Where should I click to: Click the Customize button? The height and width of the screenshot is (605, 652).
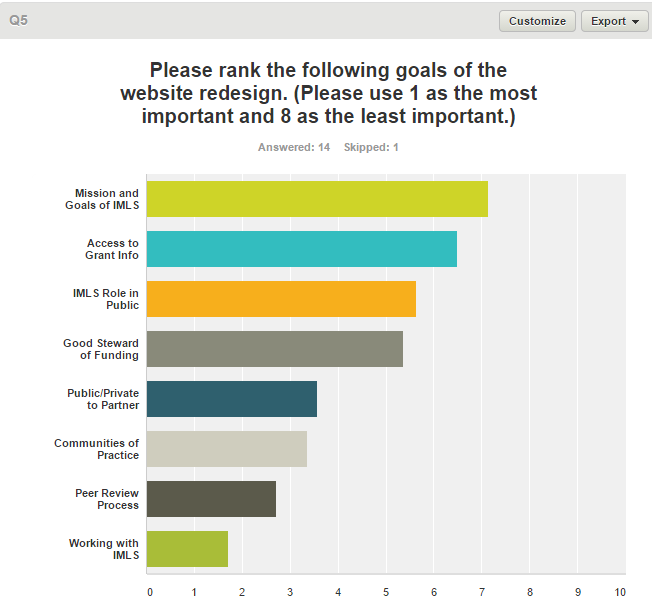click(x=537, y=21)
